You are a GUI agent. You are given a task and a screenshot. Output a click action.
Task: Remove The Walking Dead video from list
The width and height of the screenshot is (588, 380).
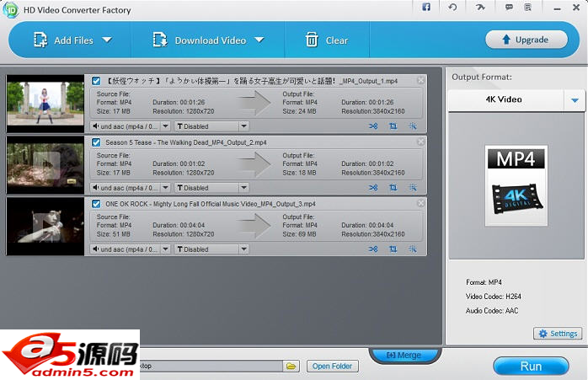420,142
